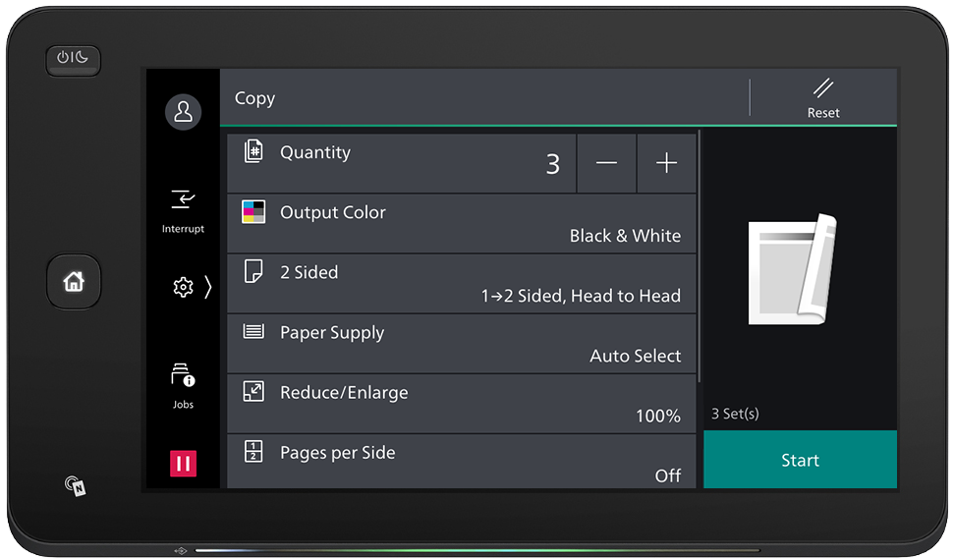Go to the Home screen button
Viewport: 953px width, 560px height.
[x=74, y=282]
